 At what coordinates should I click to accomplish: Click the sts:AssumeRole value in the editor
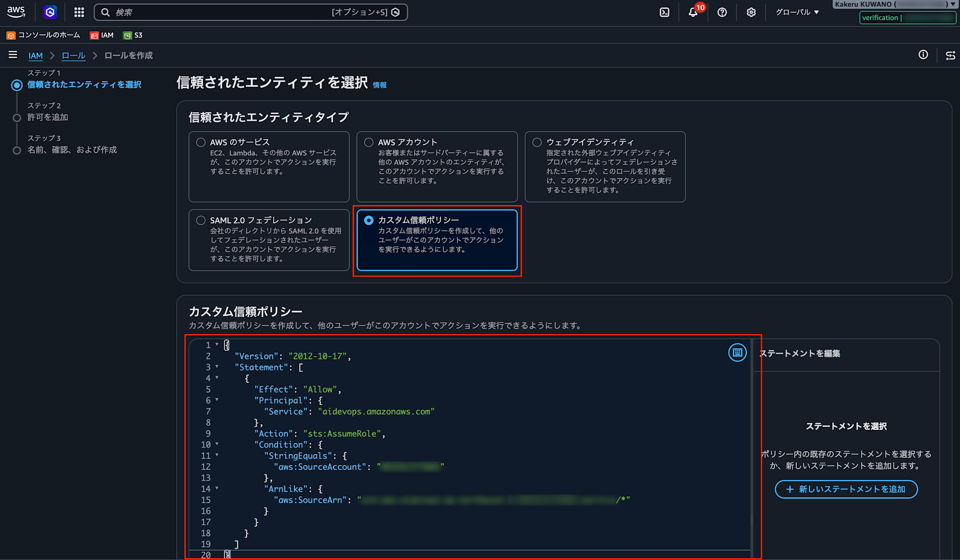[342, 434]
